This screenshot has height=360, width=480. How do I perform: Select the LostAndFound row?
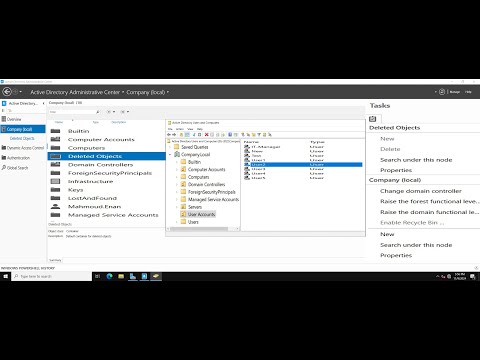107,198
